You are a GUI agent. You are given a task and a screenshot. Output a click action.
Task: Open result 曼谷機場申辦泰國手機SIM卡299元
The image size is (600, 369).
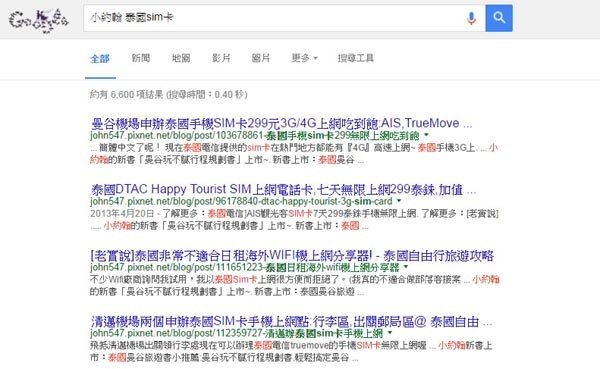pos(282,123)
